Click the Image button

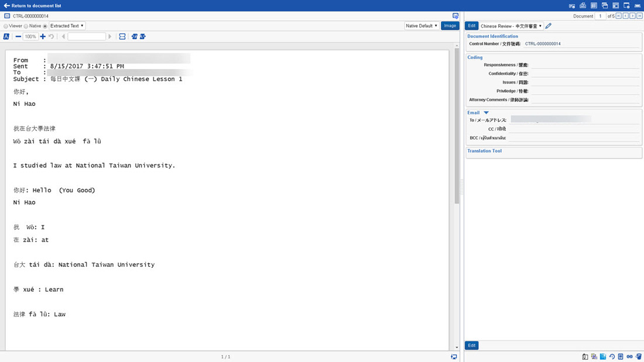click(x=450, y=26)
